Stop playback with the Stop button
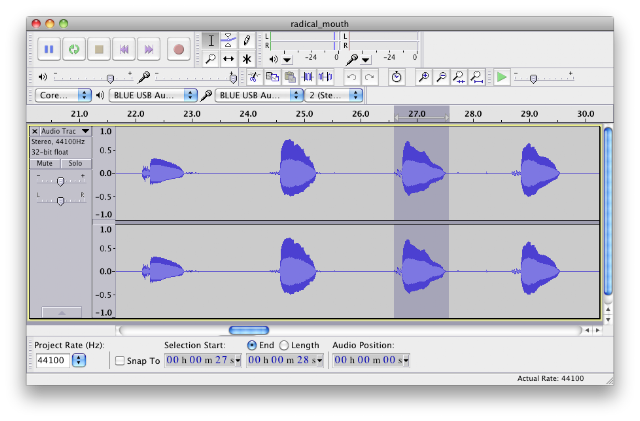This screenshot has height=421, width=640. [99, 49]
